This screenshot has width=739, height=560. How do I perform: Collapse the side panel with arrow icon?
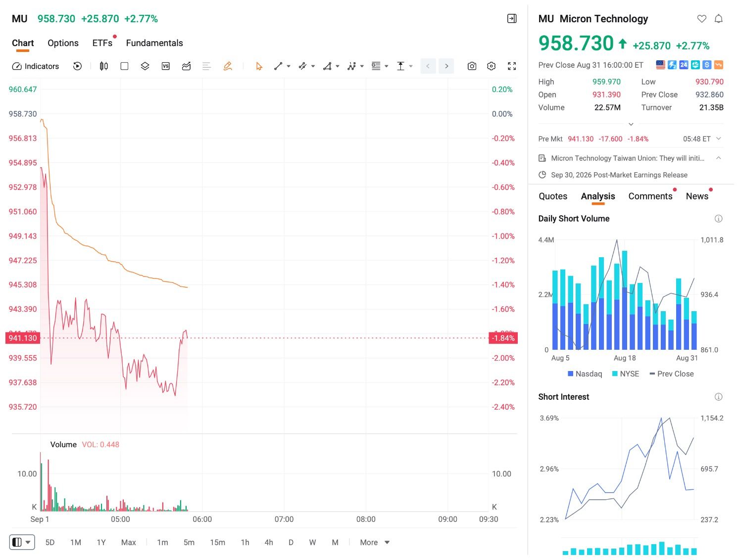512,19
